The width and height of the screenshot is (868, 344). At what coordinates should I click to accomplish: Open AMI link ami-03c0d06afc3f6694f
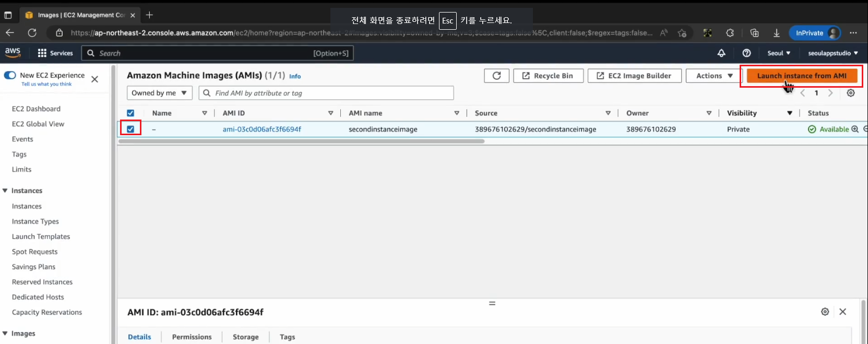pyautogui.click(x=262, y=129)
